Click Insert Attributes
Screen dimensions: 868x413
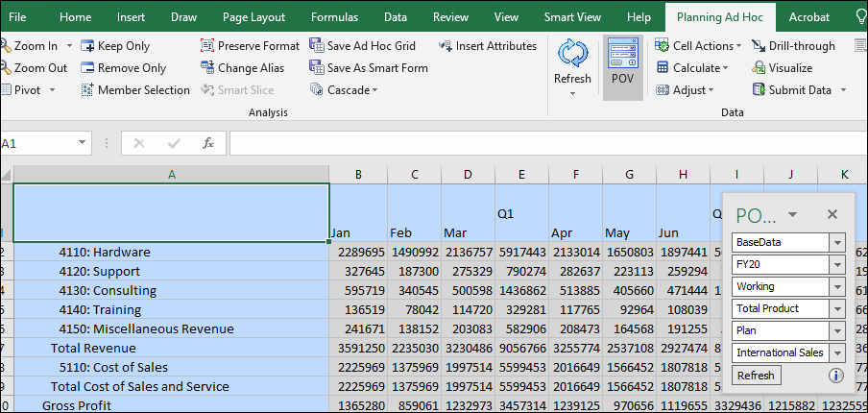(x=487, y=46)
